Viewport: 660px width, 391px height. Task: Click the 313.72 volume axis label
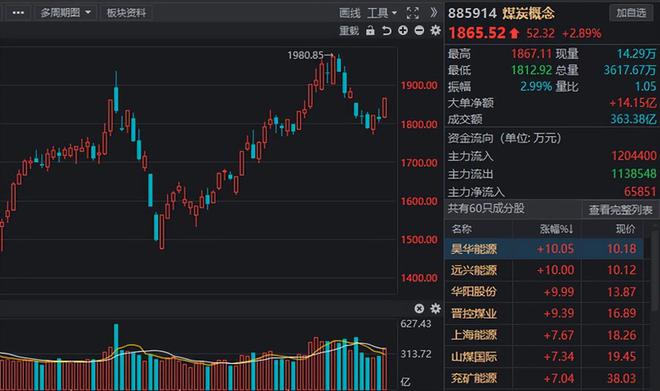[x=416, y=354]
